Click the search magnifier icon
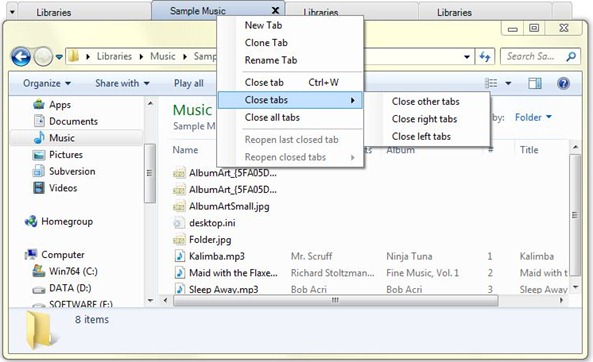This screenshot has height=362, width=593. [571, 56]
